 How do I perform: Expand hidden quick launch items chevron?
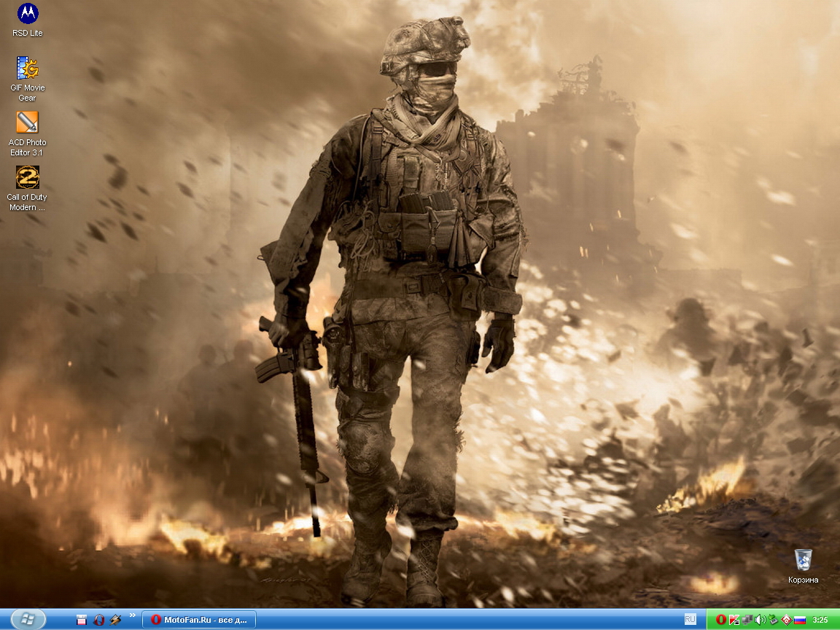click(132, 615)
